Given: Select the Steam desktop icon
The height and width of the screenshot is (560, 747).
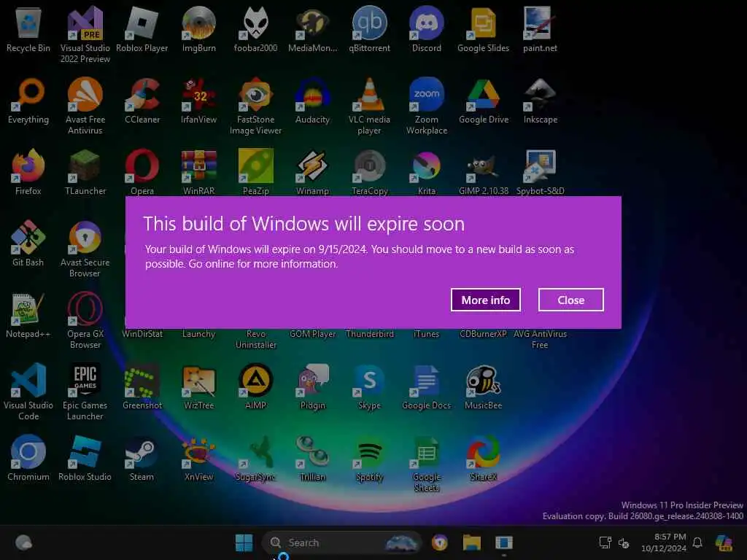Looking at the screenshot, I should tap(142, 458).
